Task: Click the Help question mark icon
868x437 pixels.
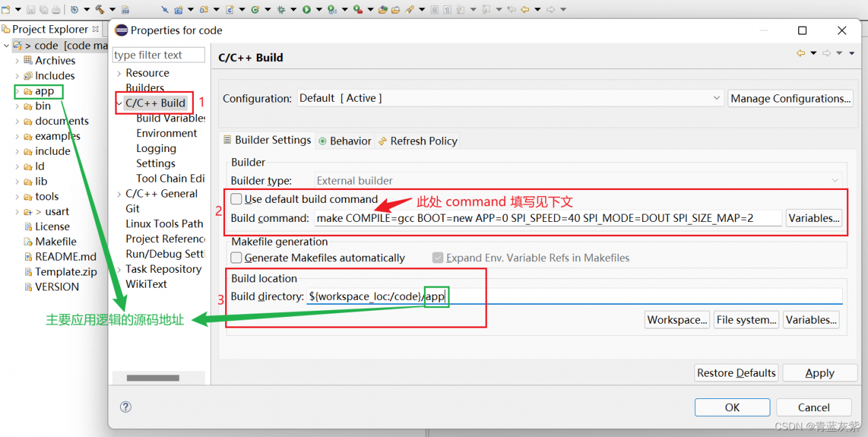Action: point(125,406)
